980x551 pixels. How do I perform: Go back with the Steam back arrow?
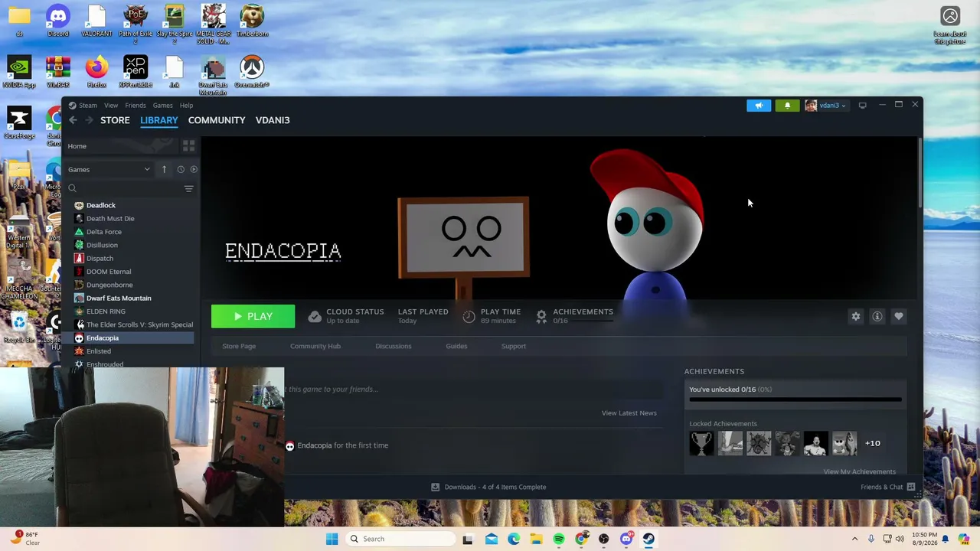tap(73, 120)
